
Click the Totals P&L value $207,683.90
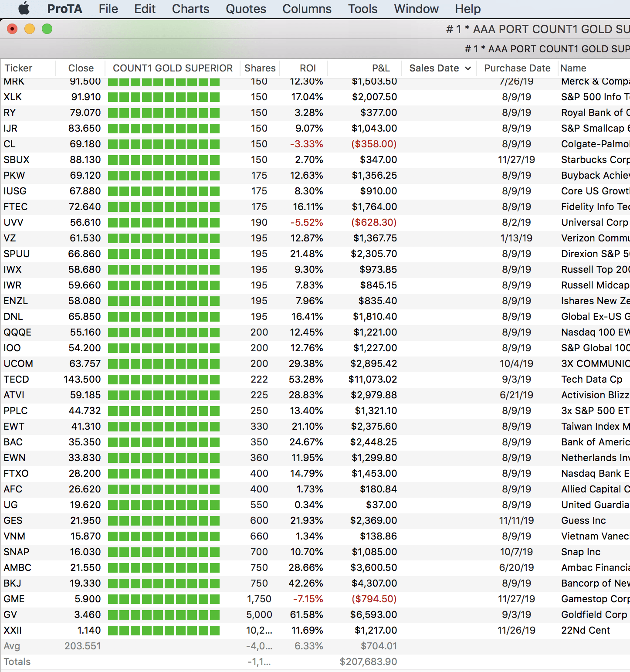point(369,662)
